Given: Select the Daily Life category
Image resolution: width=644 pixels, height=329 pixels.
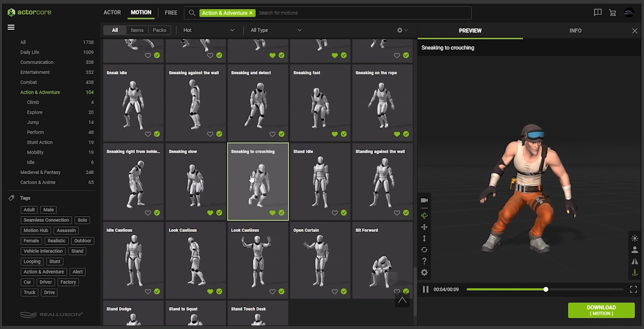Looking at the screenshot, I should pos(30,52).
